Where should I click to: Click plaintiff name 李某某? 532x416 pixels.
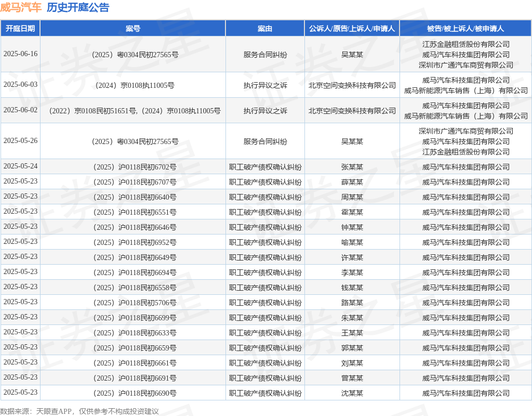pyautogui.click(x=352, y=272)
